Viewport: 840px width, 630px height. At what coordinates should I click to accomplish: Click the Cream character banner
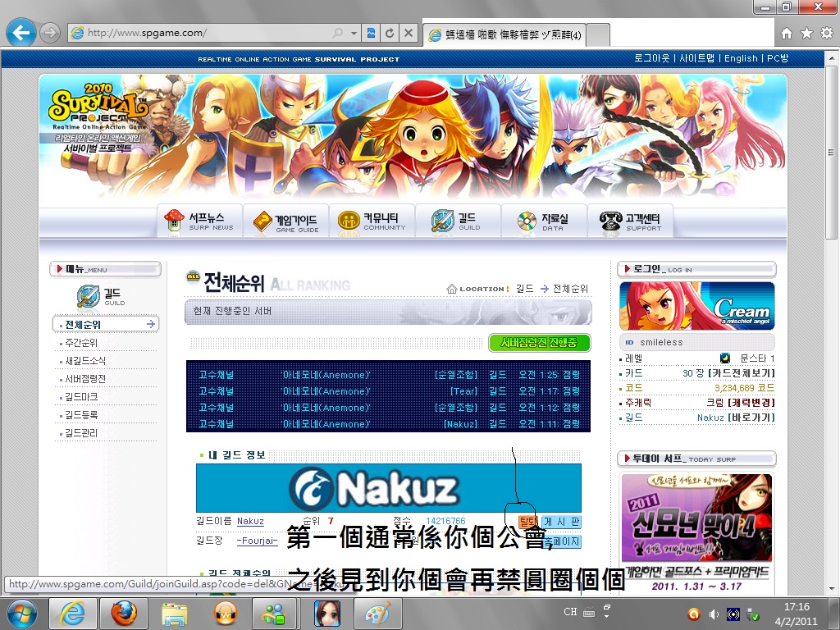697,306
